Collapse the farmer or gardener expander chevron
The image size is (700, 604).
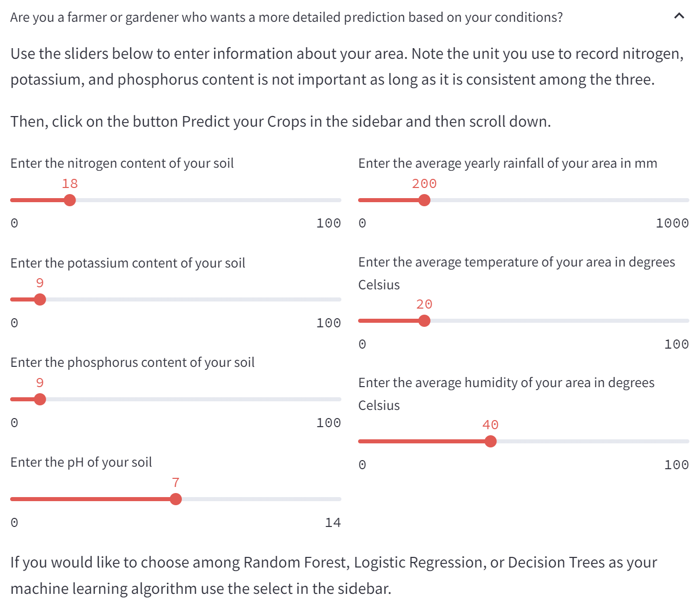tap(679, 16)
